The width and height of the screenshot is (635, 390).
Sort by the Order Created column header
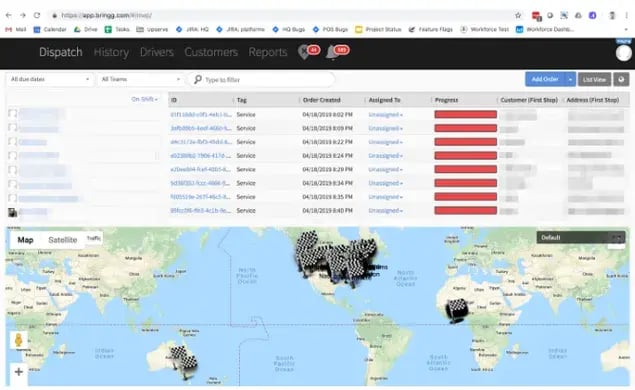click(322, 100)
